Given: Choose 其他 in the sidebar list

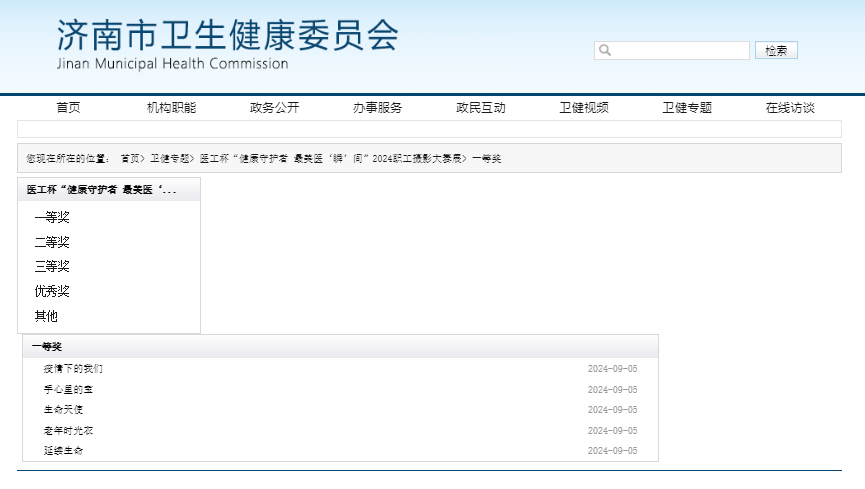Looking at the screenshot, I should click(x=46, y=316).
